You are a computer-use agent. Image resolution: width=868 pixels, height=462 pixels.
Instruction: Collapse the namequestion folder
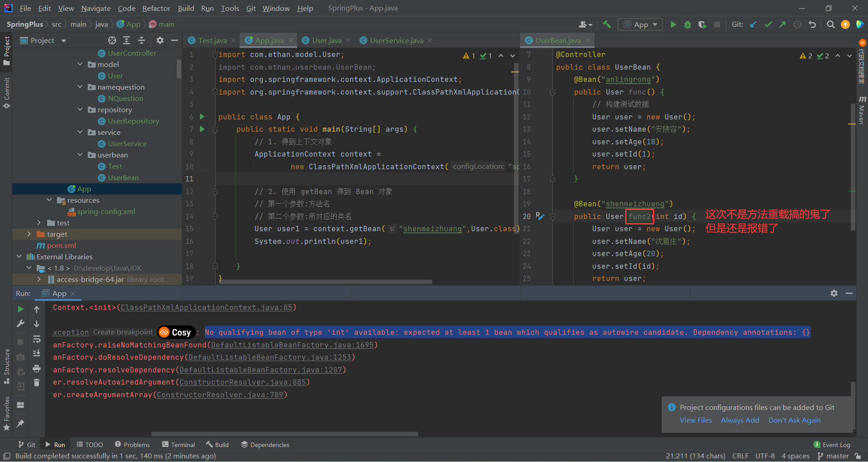click(x=80, y=87)
